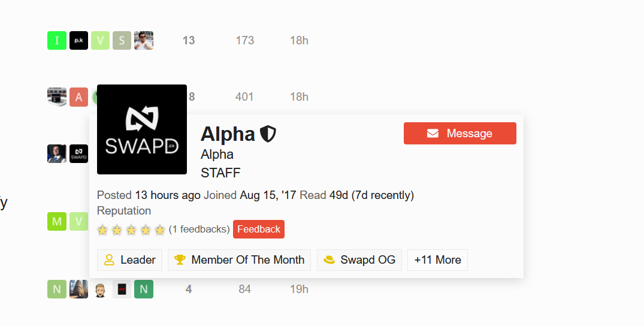This screenshot has height=326, width=644.
Task: Click the black p.k avatar
Action: pyautogui.click(x=79, y=40)
